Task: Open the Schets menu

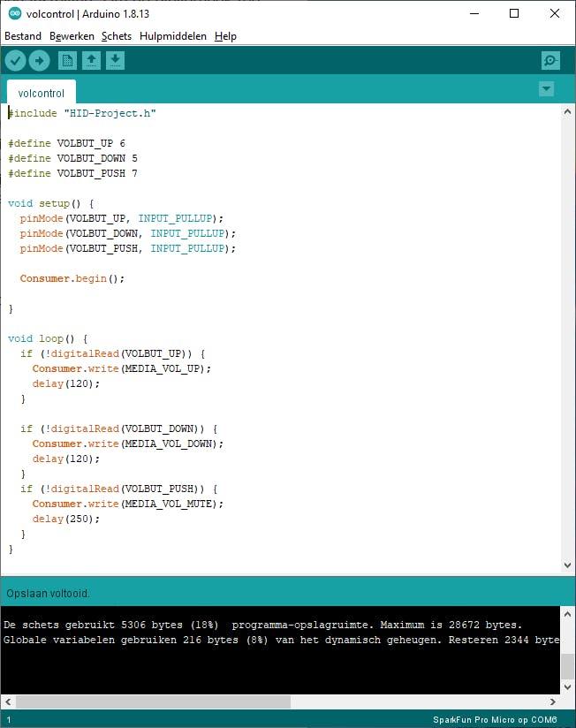Action: [117, 36]
